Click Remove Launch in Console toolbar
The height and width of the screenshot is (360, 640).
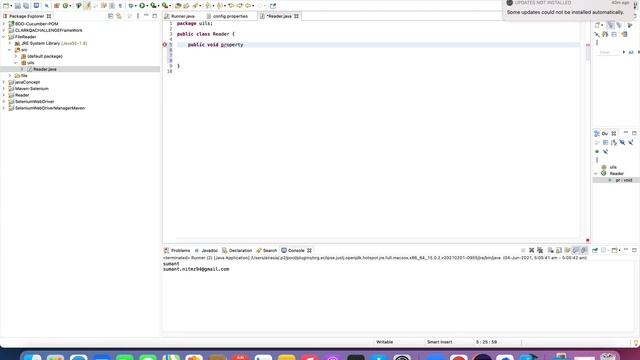click(531, 250)
